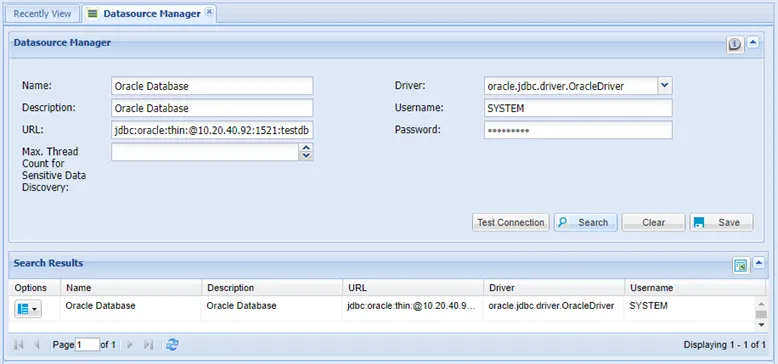Go to last page of results
Image resolution: width=778 pixels, height=364 pixels.
tap(148, 345)
